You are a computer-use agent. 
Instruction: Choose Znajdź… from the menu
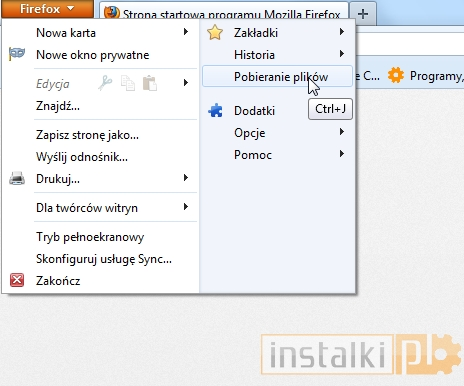[58, 106]
